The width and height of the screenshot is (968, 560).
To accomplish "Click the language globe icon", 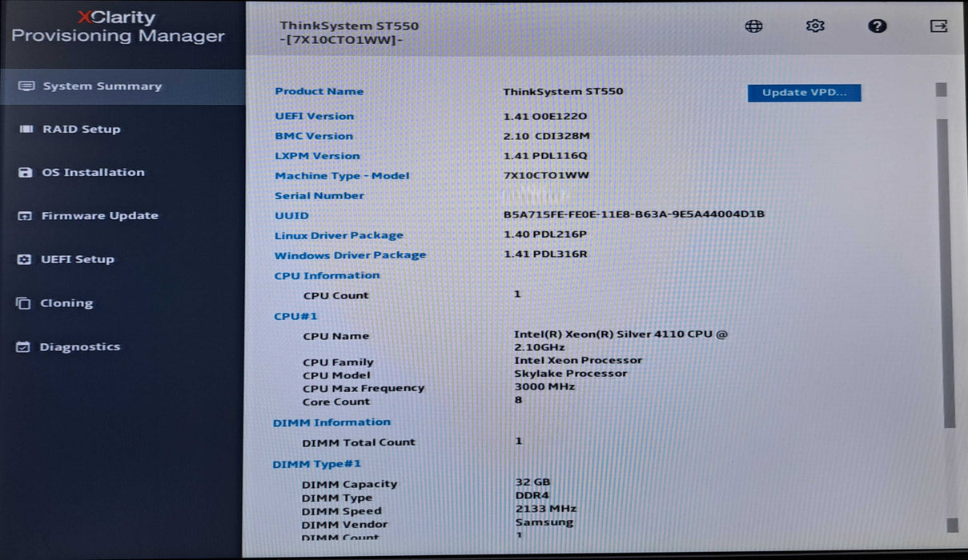I will coord(753,26).
